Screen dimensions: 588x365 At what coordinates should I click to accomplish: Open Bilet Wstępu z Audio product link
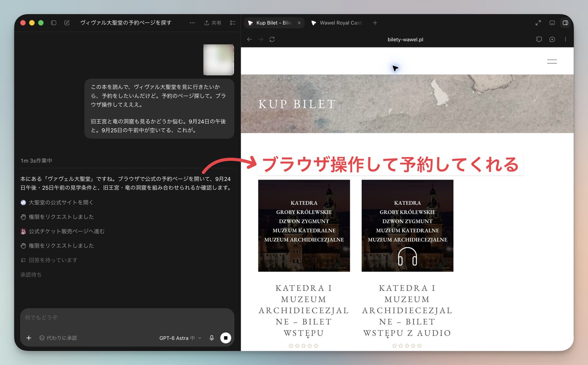coord(407,311)
